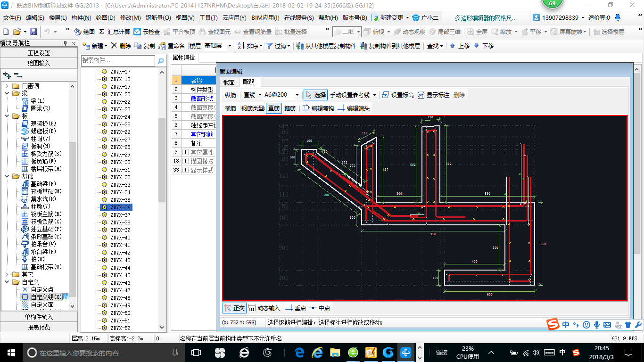Click the 工程设置 panel button
The width and height of the screenshot is (644, 362).
[x=39, y=53]
